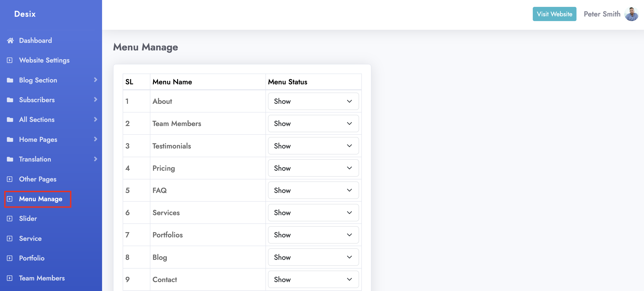The width and height of the screenshot is (644, 291).
Task: Open the Pricing menu status dropdown
Action: 313,168
